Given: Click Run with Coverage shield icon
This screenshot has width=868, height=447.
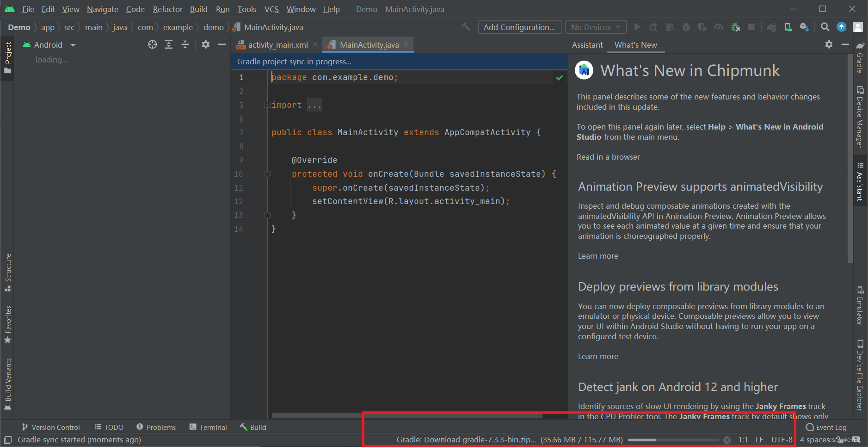Looking at the screenshot, I should [x=702, y=27].
